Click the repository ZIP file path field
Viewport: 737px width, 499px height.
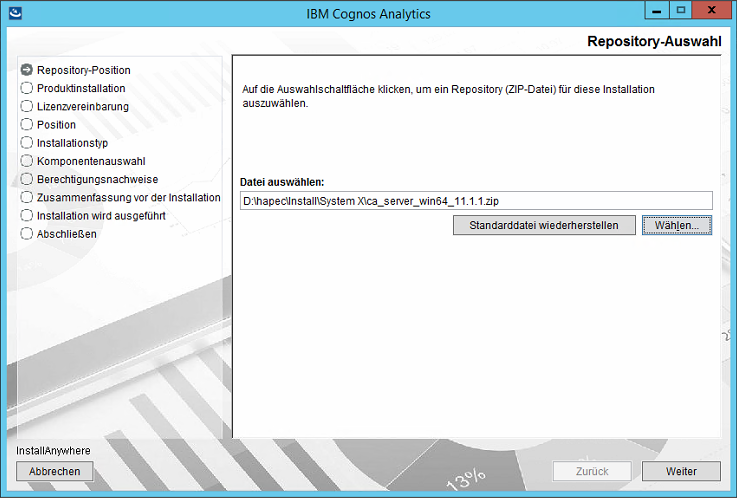[x=476, y=201]
